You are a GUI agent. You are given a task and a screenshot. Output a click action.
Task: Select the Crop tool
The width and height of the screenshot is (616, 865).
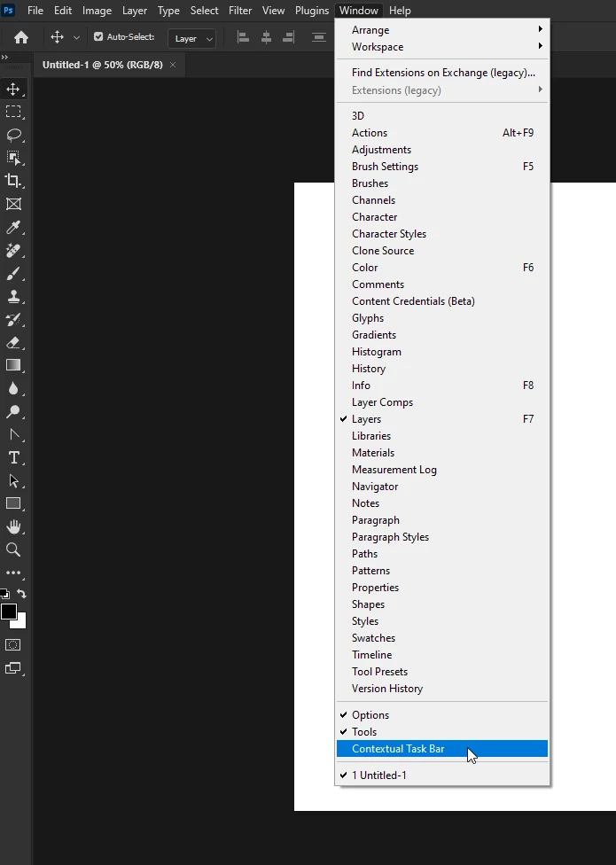coord(13,181)
